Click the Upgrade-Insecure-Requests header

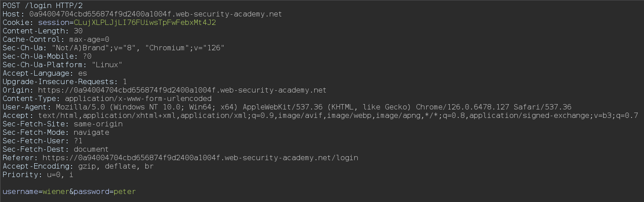tap(60, 81)
